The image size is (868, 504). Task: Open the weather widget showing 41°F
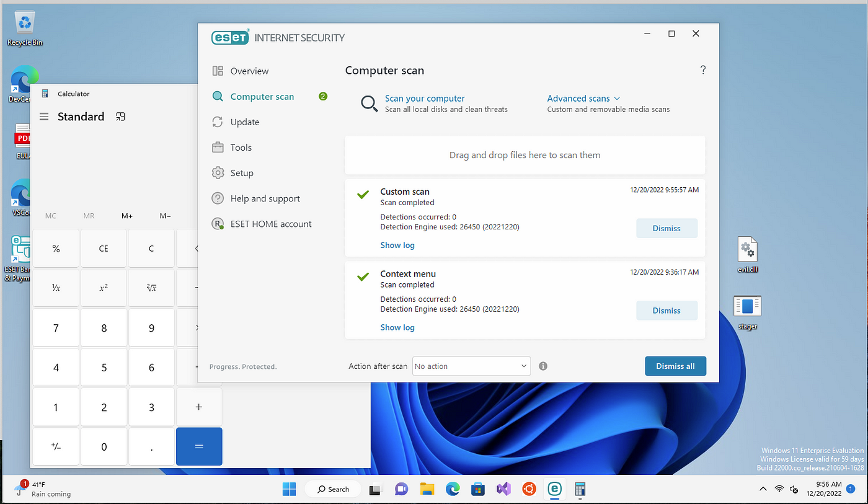pyautogui.click(x=42, y=489)
